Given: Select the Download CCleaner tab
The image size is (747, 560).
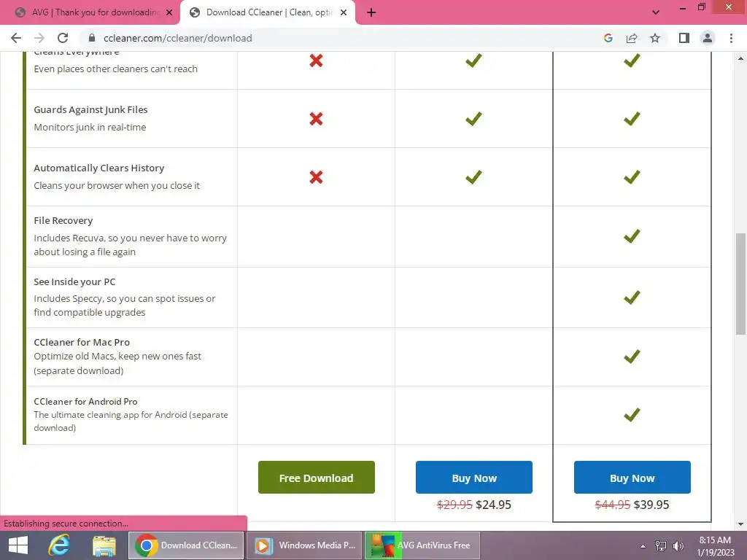Looking at the screenshot, I should coord(267,12).
